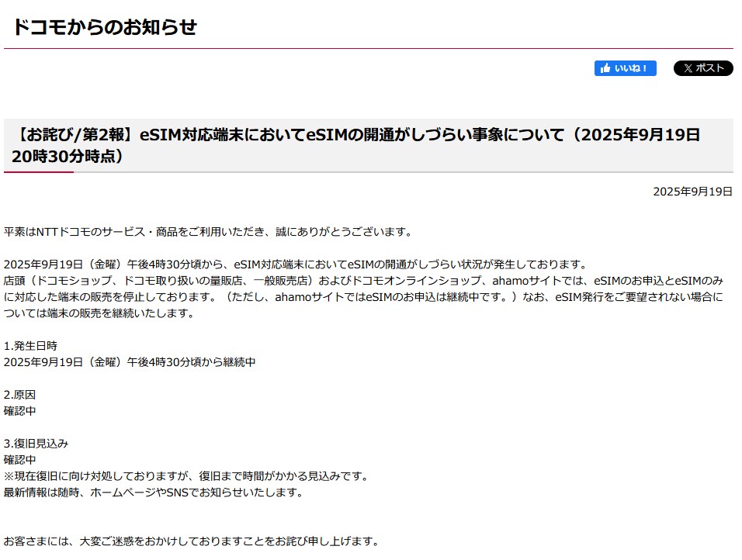Click the ドコモからのお知らせ page heading
Screen dimensions: 742x560
coord(105,27)
